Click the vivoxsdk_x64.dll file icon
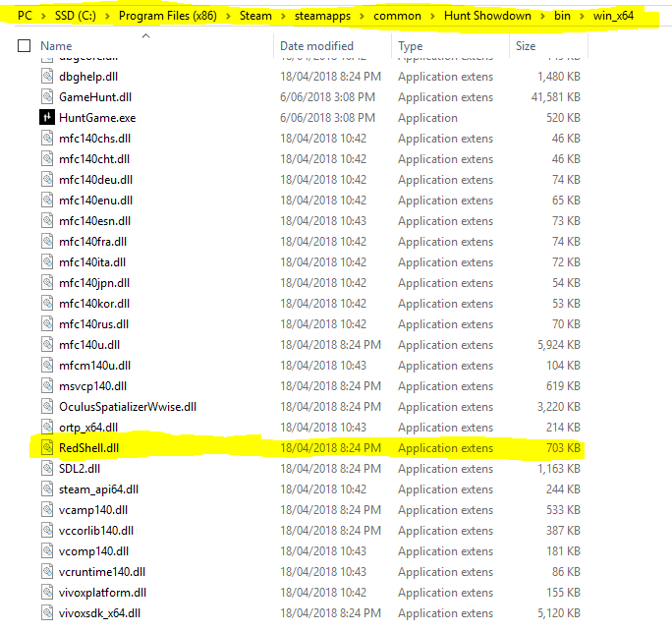This screenshot has height=632, width=672. tap(47, 613)
